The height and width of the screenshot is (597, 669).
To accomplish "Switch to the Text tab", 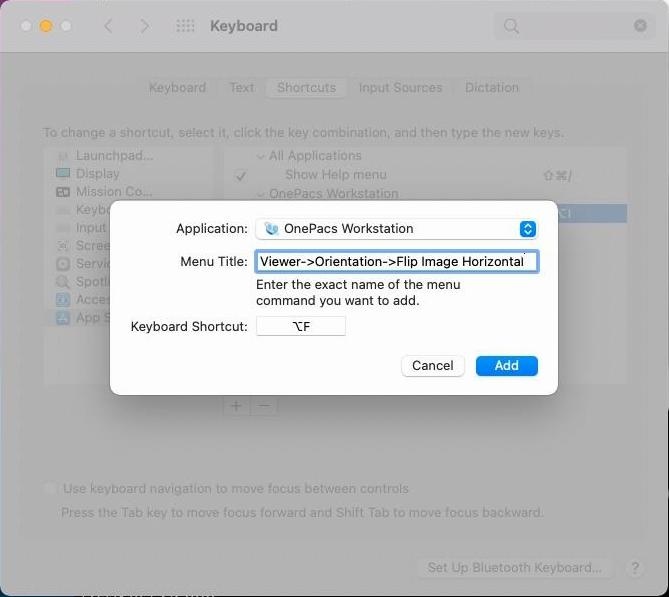I will pyautogui.click(x=242, y=87).
